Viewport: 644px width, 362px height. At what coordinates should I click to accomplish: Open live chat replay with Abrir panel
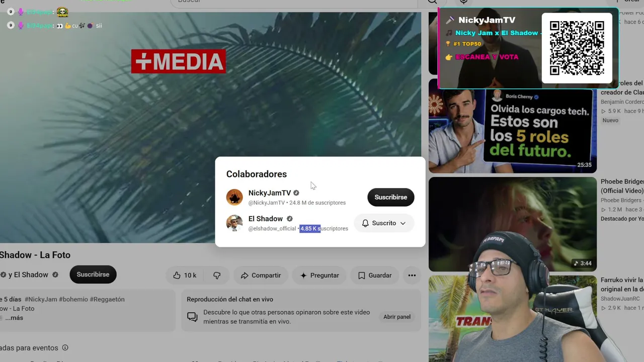point(397,317)
